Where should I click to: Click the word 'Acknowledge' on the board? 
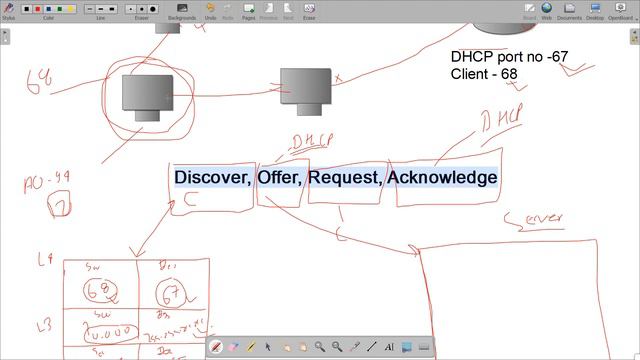click(x=442, y=178)
